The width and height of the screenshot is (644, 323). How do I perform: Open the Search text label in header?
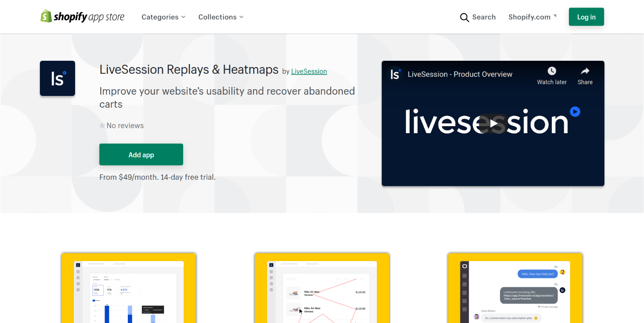pyautogui.click(x=484, y=17)
